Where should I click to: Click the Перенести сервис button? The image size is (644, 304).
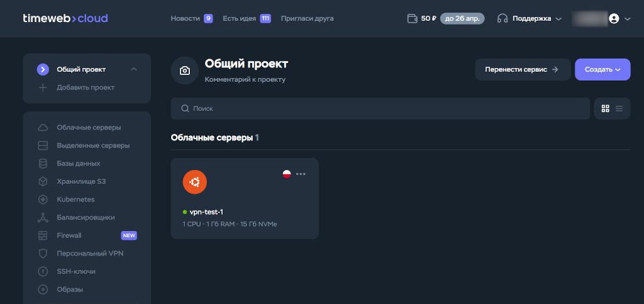coord(522,70)
